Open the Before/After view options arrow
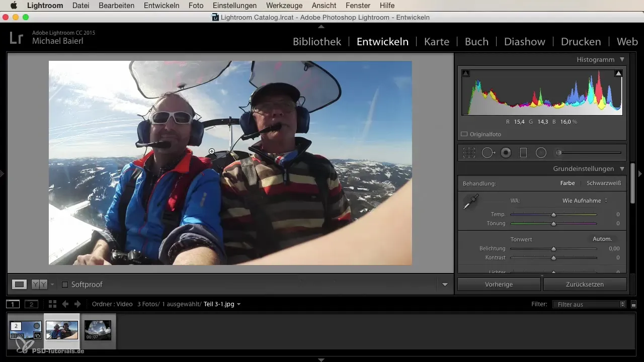 (52, 285)
